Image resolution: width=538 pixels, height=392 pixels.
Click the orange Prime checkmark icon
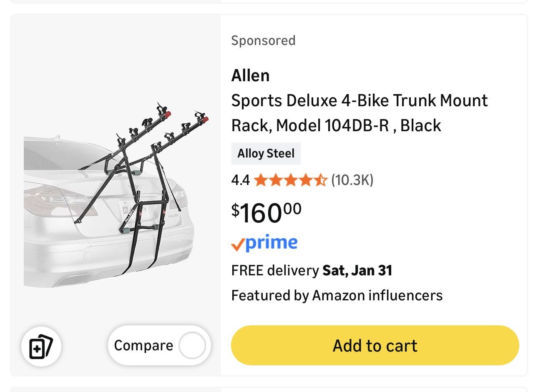pos(237,245)
